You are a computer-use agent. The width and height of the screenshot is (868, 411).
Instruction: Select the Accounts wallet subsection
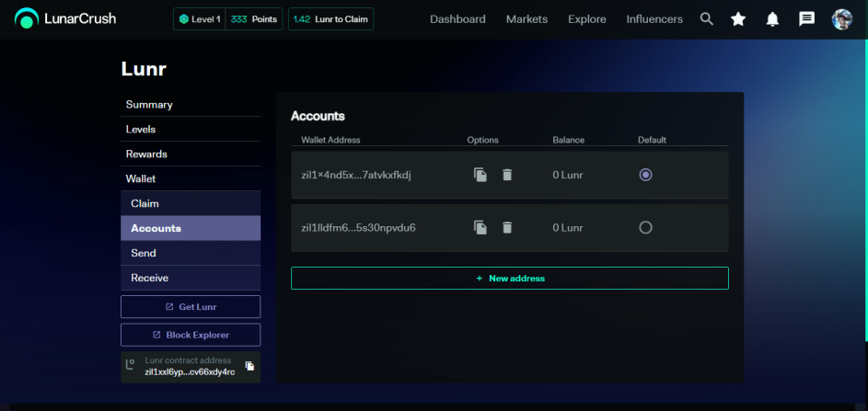coord(191,228)
